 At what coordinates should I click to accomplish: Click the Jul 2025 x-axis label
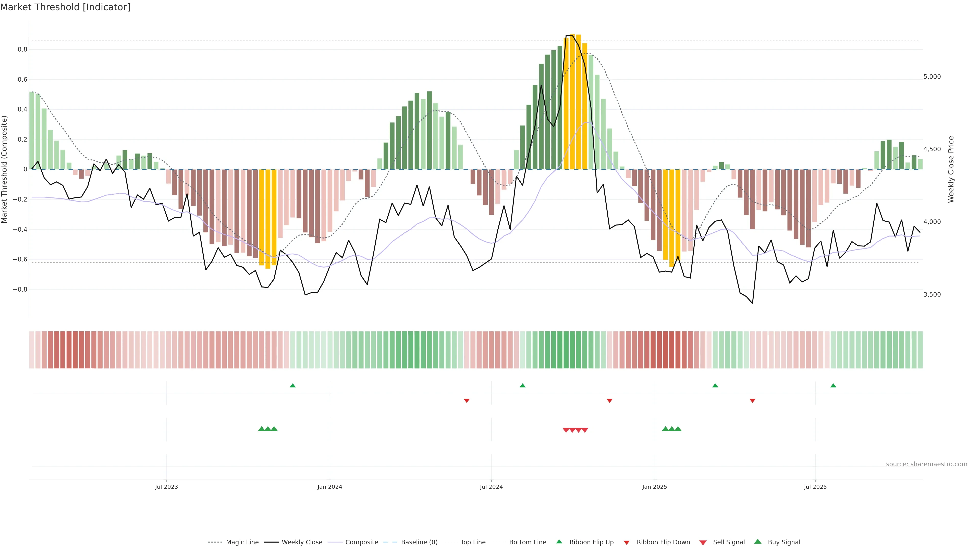(x=815, y=487)
